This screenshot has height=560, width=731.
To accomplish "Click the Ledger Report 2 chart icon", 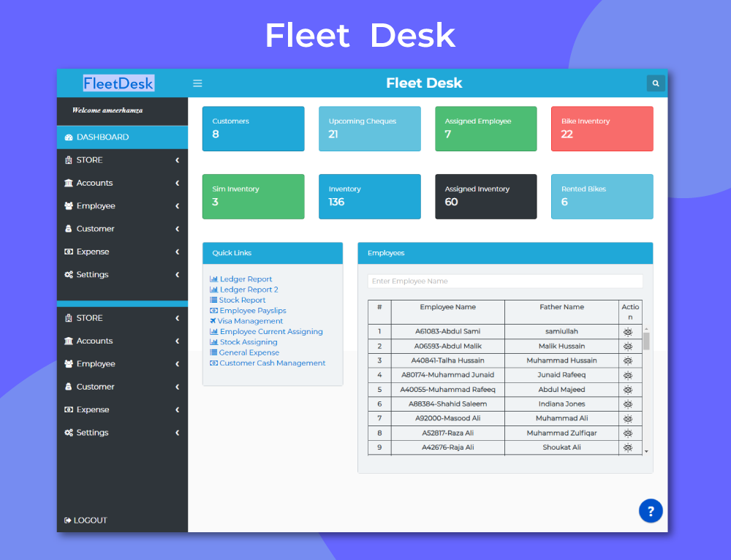I will (213, 290).
